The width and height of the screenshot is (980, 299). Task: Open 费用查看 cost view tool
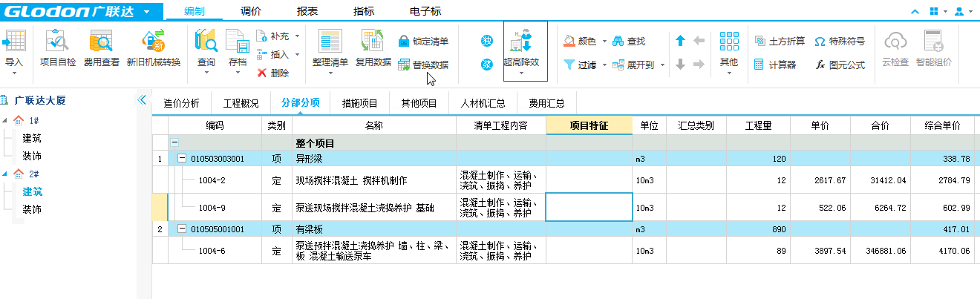click(x=101, y=43)
